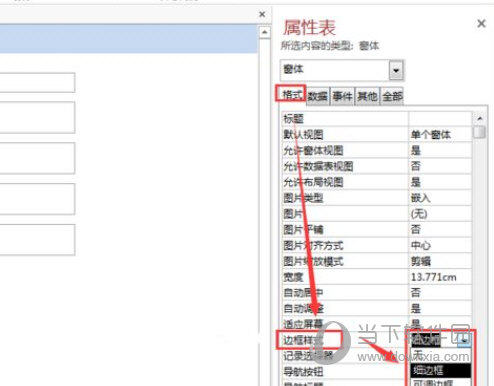Click the topmost empty text box in form
Screen dimensions: 494x386
pos(37,82)
